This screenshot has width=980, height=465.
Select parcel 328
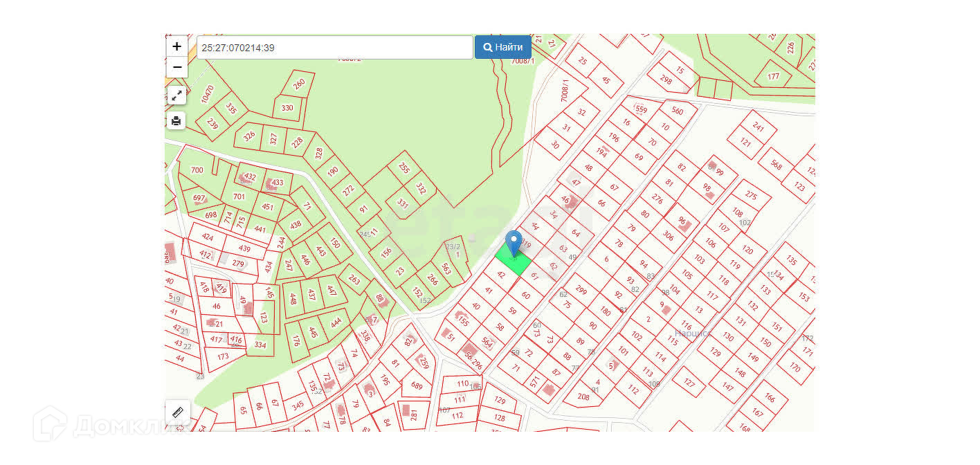(318, 153)
